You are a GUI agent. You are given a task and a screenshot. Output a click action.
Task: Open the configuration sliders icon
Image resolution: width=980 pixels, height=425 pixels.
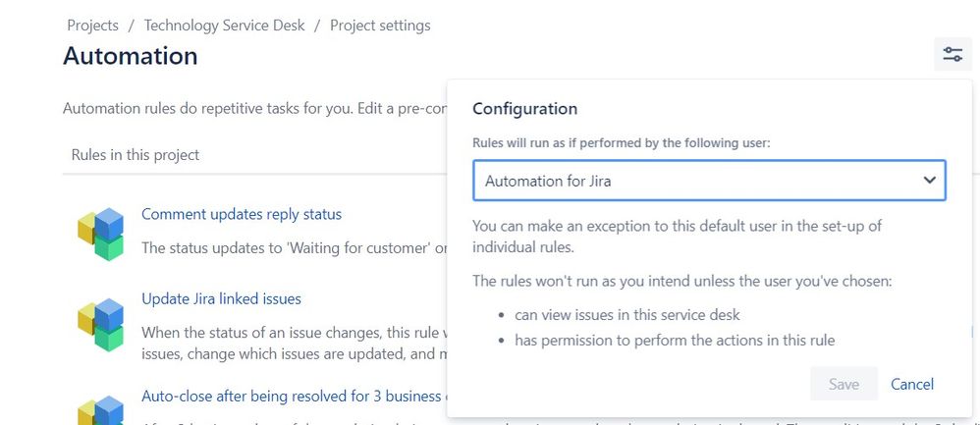(x=953, y=54)
